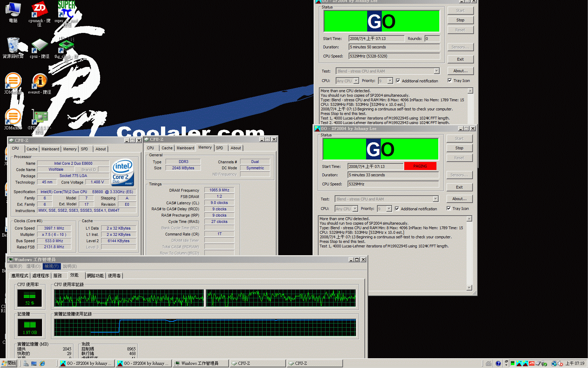Viewport: 588px width, 368px height.
Task: Open Any CPU dropdown in SP2004 window showing PAGING
Action: point(355,209)
